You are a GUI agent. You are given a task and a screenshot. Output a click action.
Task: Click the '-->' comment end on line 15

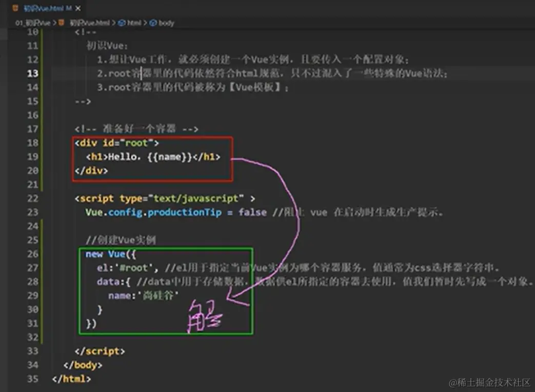[x=83, y=101]
